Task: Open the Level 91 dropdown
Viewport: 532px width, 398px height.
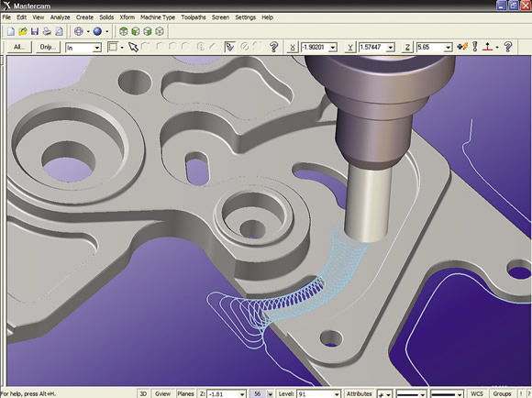Action: click(x=337, y=394)
